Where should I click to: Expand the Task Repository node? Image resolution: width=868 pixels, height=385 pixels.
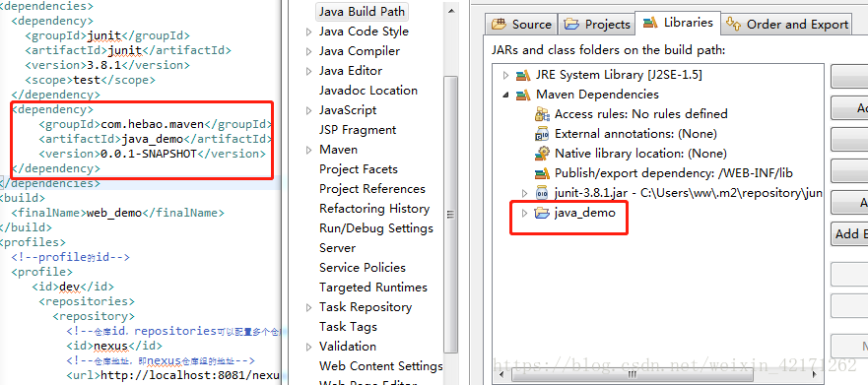pos(309,307)
